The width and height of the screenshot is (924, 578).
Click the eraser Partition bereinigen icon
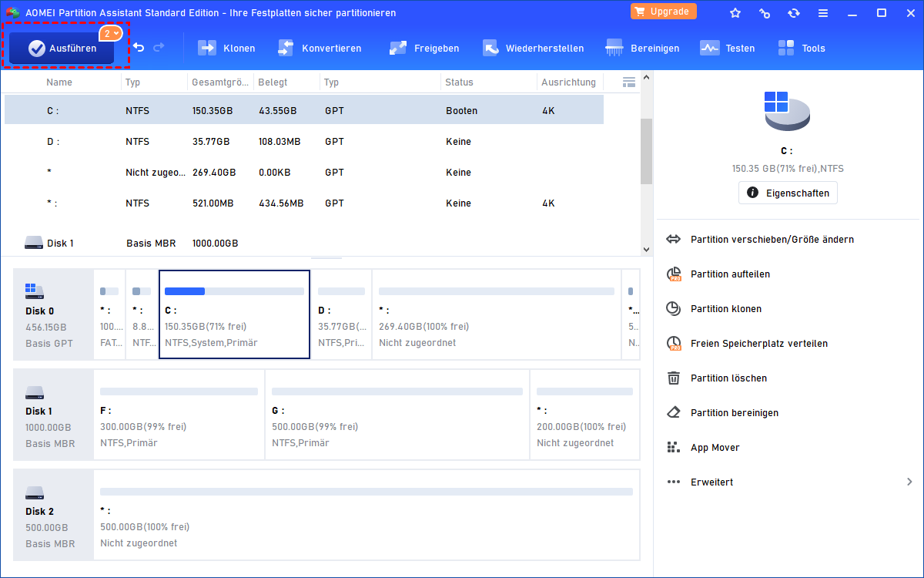[674, 412]
